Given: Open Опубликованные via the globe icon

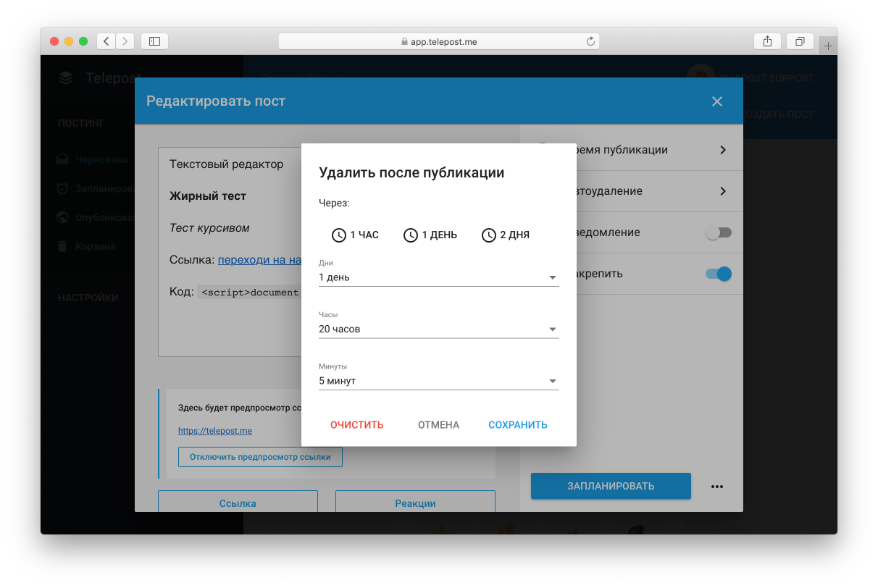Looking at the screenshot, I should coord(64,217).
